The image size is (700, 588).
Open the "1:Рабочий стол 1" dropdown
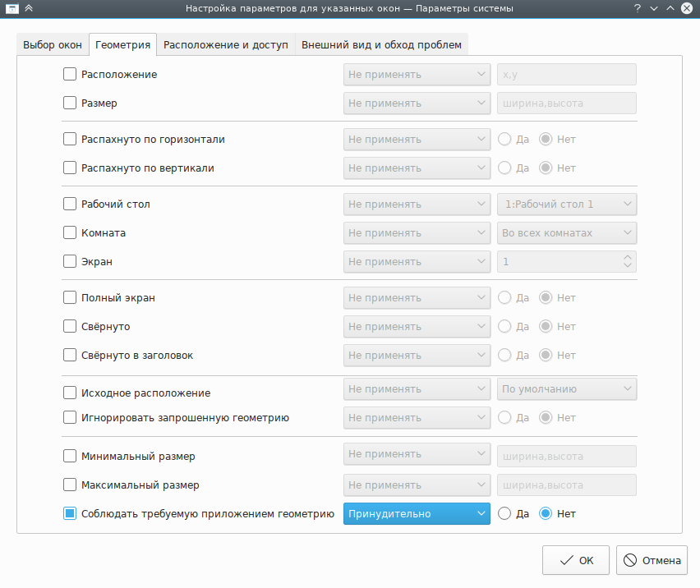point(567,204)
